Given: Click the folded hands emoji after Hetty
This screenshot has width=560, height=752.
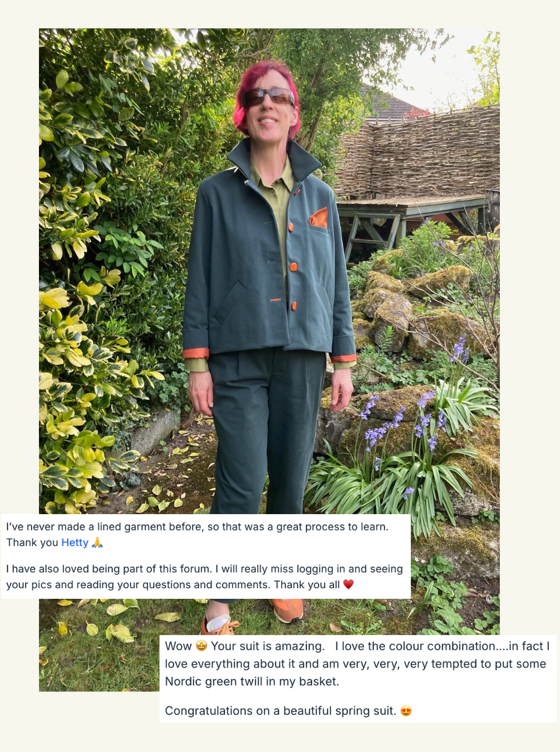Looking at the screenshot, I should click(x=97, y=543).
